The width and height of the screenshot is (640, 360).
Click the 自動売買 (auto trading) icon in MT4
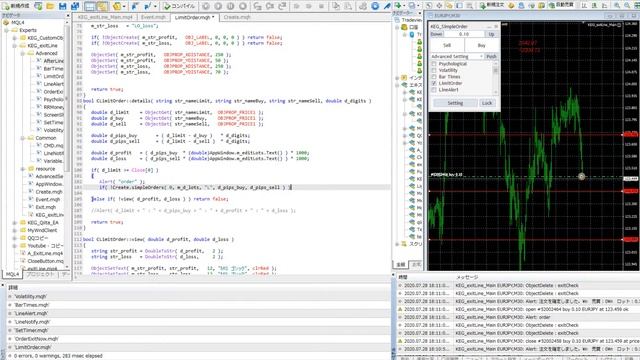click(x=561, y=6)
